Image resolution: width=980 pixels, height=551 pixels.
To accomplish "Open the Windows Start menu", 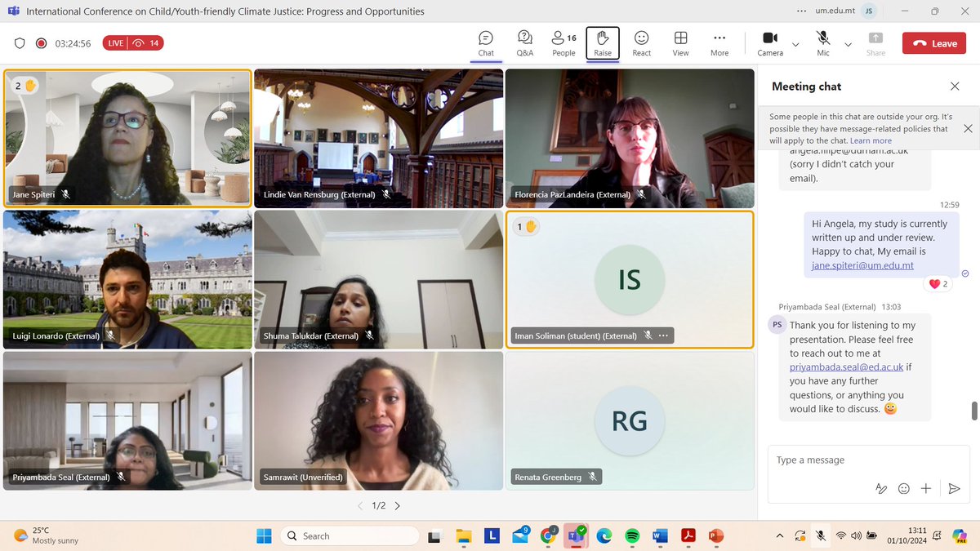I will [264, 535].
